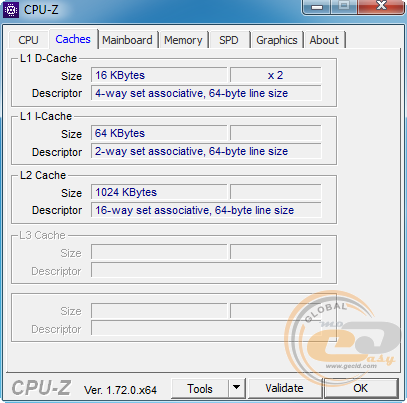Click the CPU-Z logo at bottom left
Image resolution: width=407 pixels, height=403 pixels.
coord(41,388)
